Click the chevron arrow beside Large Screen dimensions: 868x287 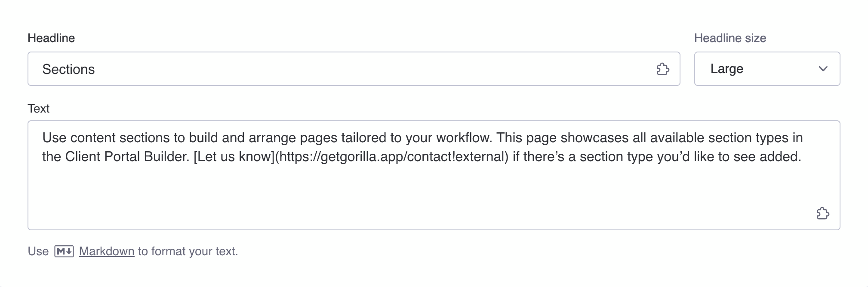pos(823,69)
